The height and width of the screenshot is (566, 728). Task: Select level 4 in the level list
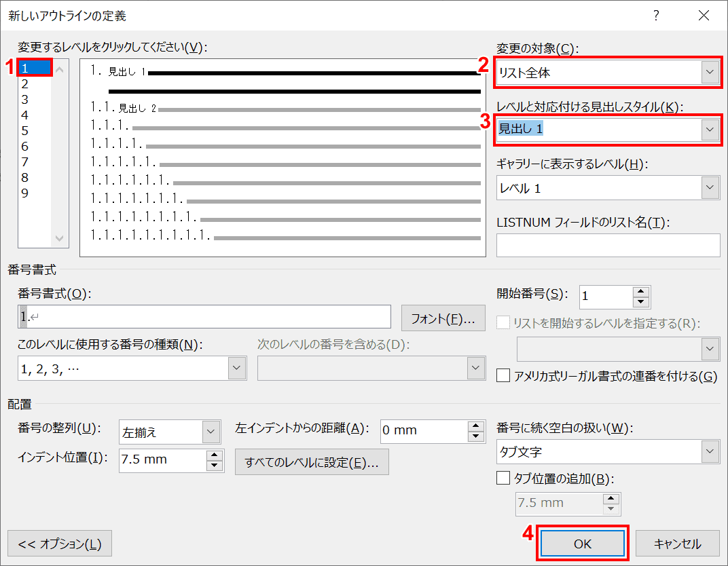35,115
